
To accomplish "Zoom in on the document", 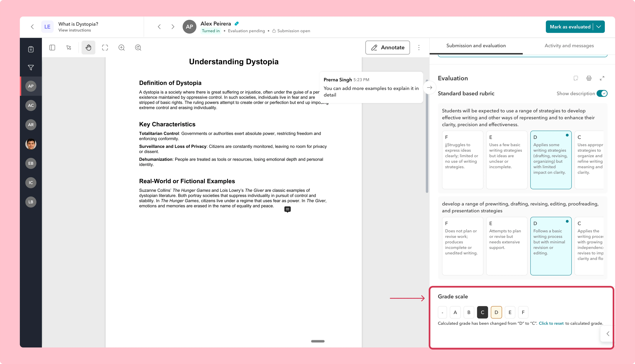I will 122,48.
